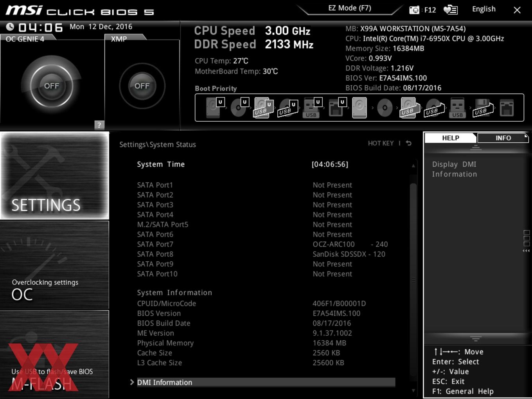Image resolution: width=532 pixels, height=399 pixels.
Task: Go back using the return arrow icon
Action: (409, 143)
